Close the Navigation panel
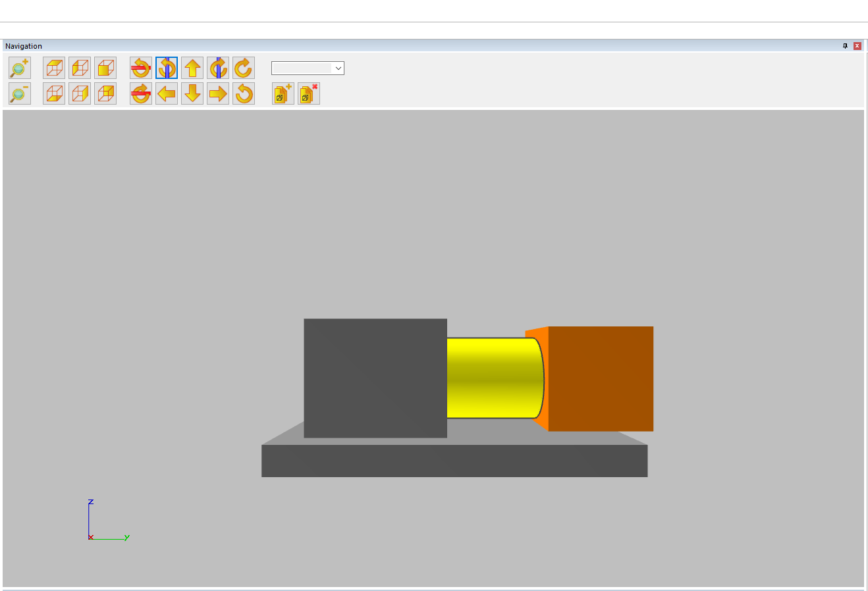This screenshot has height=591, width=868. pos(857,46)
